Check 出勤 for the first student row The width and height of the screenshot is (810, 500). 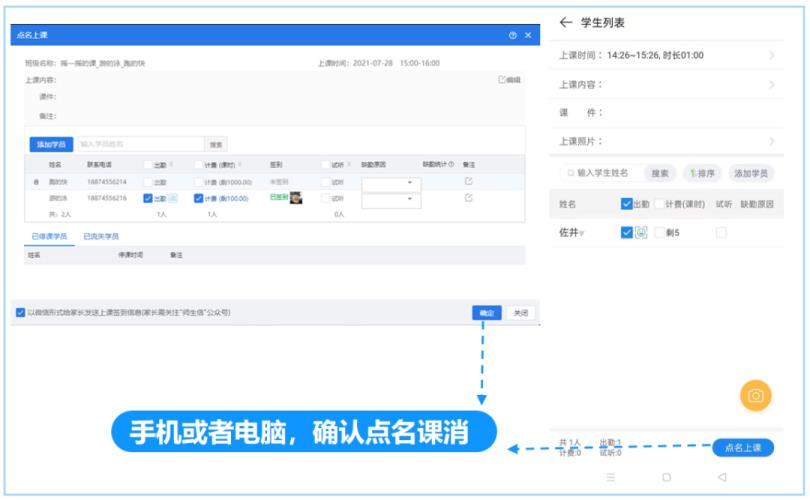click(147, 182)
